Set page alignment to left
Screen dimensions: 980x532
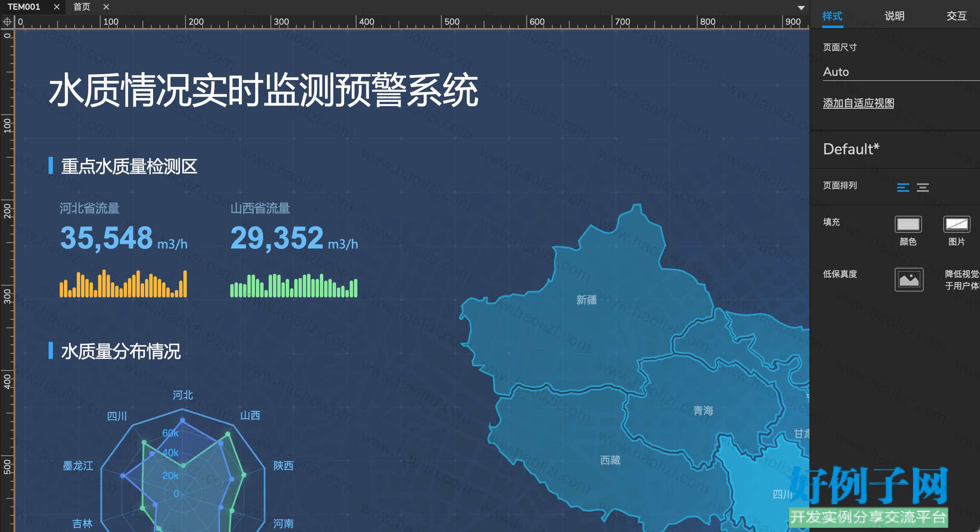tap(903, 187)
